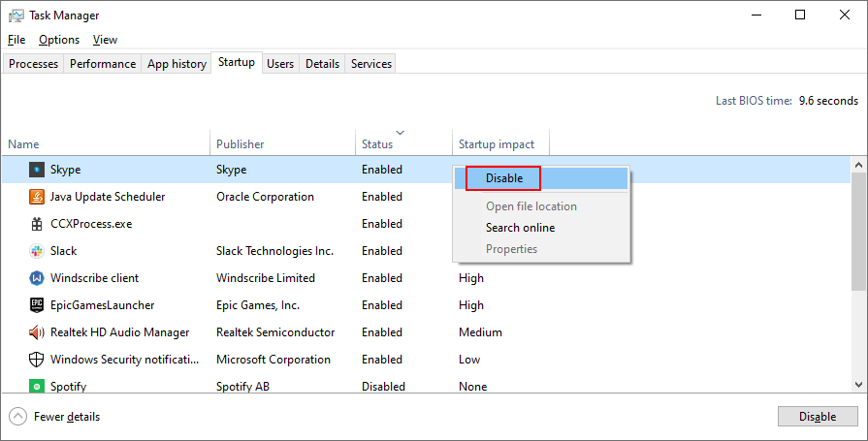The image size is (868, 441).
Task: Open the Options menu
Action: pyautogui.click(x=59, y=40)
